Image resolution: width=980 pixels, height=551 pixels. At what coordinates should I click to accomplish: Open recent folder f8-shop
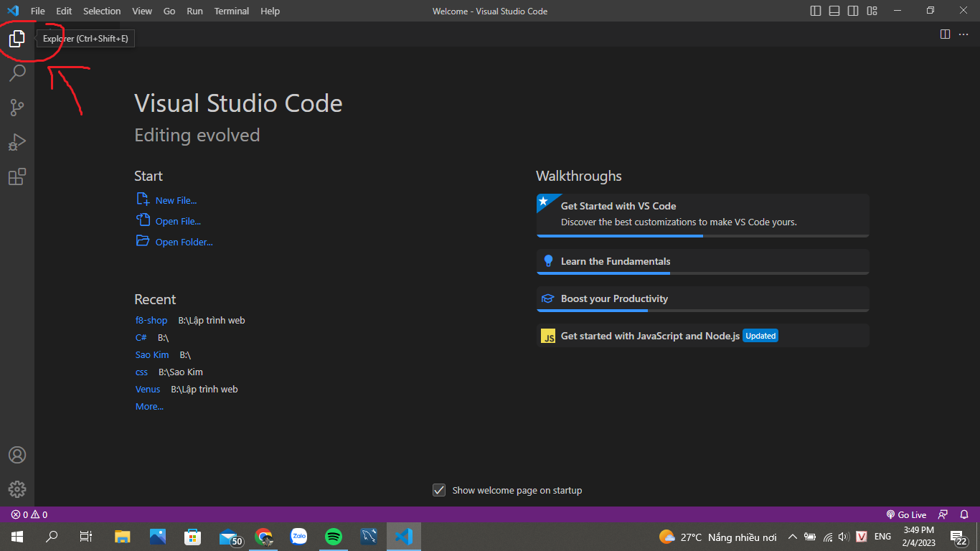click(x=151, y=320)
